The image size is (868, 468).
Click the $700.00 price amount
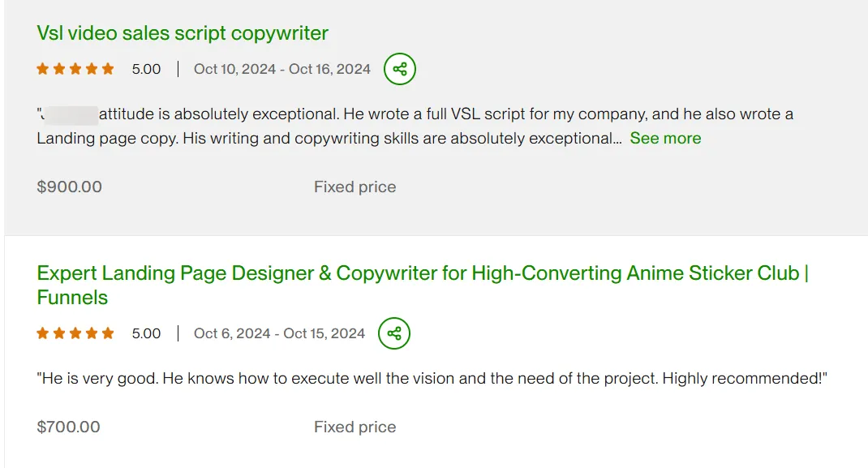(68, 427)
